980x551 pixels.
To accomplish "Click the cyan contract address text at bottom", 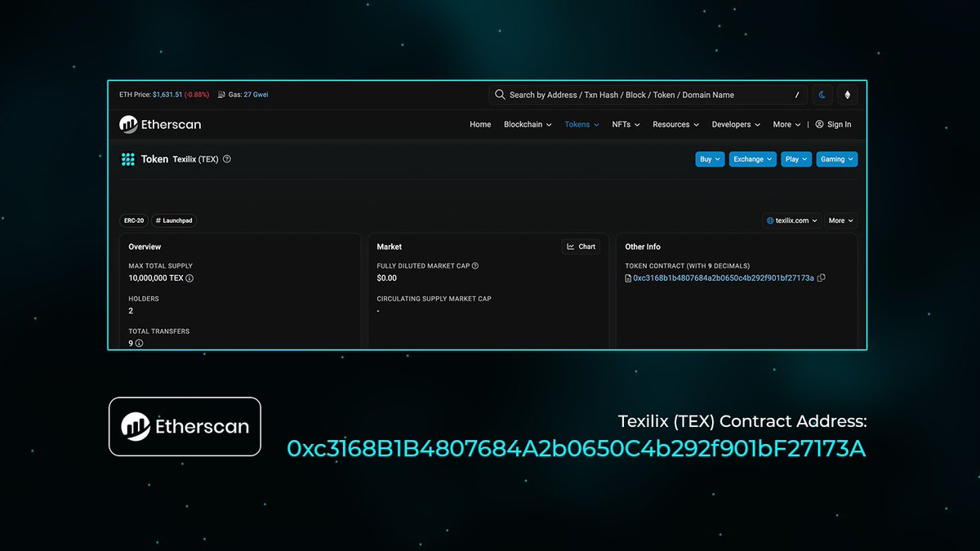I will (577, 448).
